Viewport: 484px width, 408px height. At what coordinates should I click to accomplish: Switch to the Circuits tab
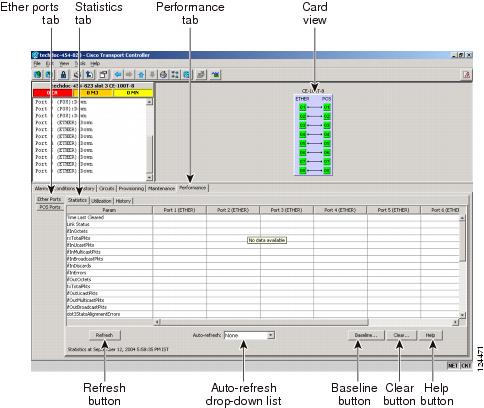point(107,188)
